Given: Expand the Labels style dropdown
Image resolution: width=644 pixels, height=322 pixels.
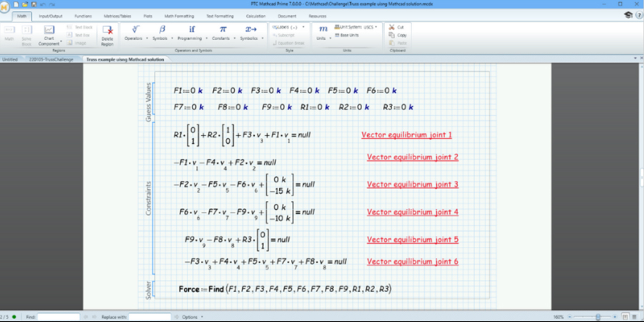Looking at the screenshot, I should point(288,26).
